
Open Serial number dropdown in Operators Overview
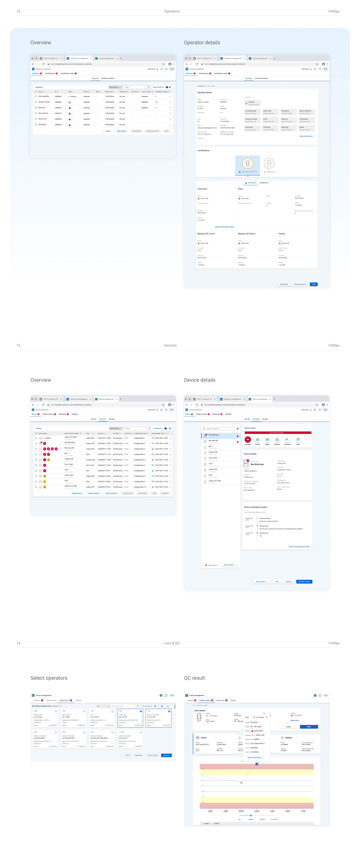[x=114, y=87]
